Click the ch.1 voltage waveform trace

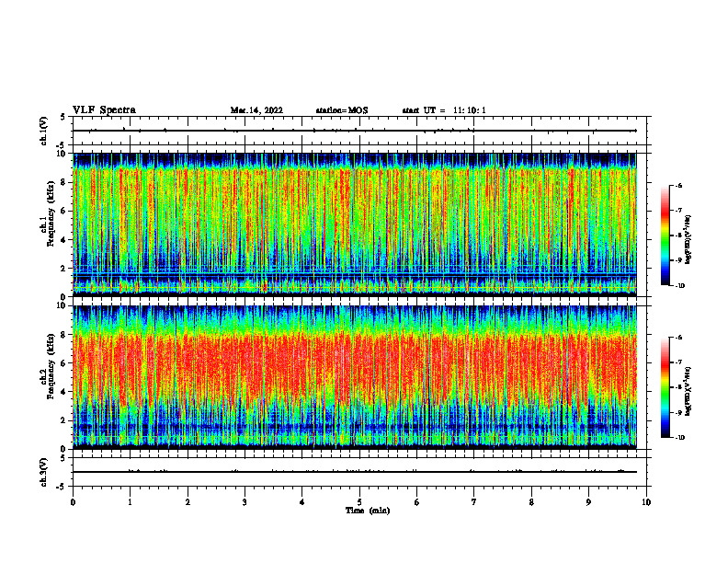(355, 131)
